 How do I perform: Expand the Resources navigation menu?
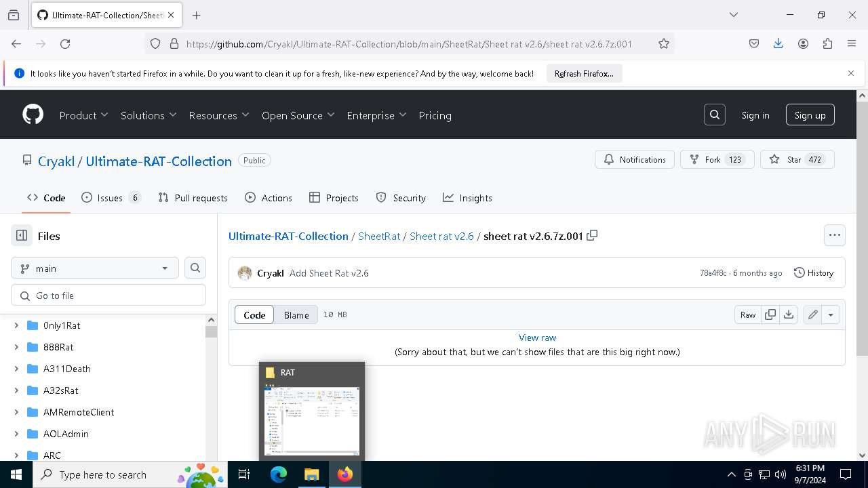click(x=219, y=115)
